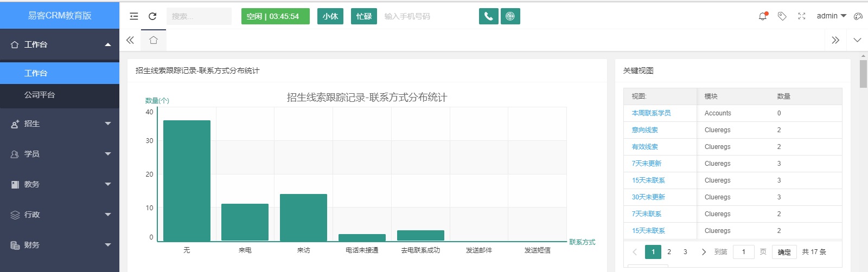Click the 无 bar in chart
Viewport: 868px width, 272px height.
pos(187,180)
